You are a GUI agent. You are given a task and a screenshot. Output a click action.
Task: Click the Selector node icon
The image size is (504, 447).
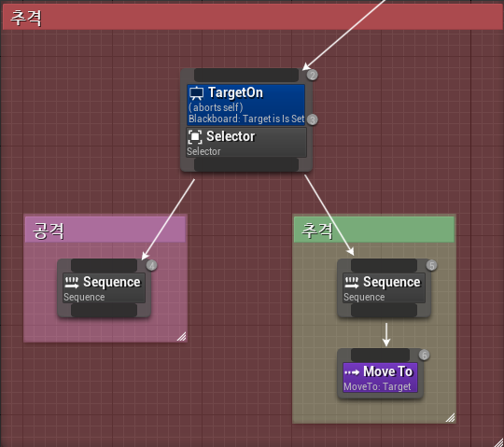(195, 137)
